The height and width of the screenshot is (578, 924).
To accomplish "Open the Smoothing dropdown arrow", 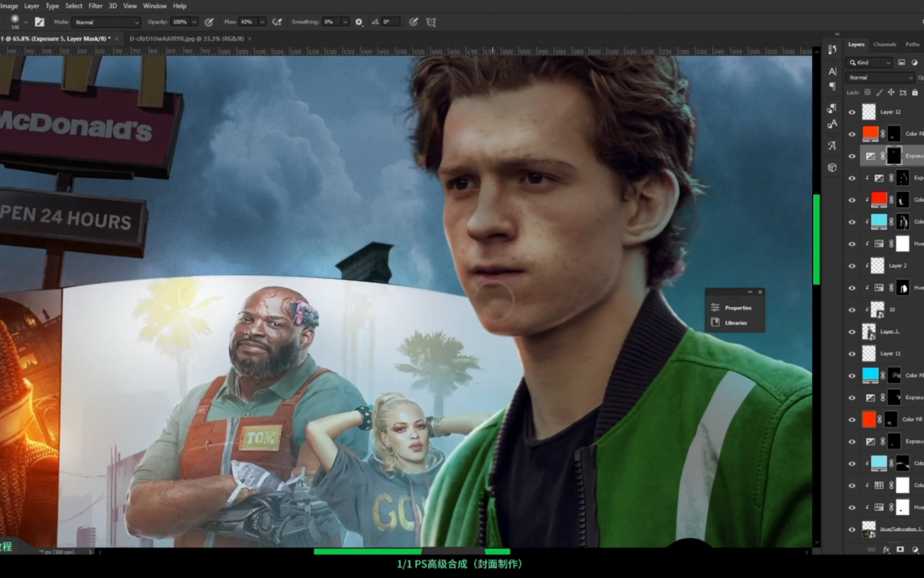I will point(344,22).
